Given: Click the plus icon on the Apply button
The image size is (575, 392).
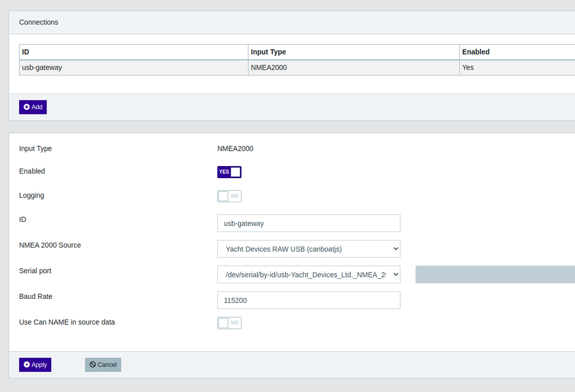Looking at the screenshot, I should 26,364.
